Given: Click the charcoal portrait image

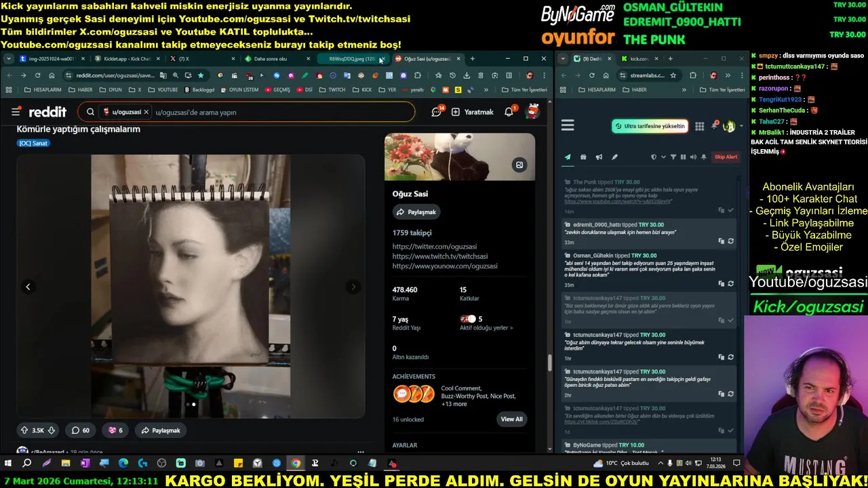Looking at the screenshot, I should [191, 286].
